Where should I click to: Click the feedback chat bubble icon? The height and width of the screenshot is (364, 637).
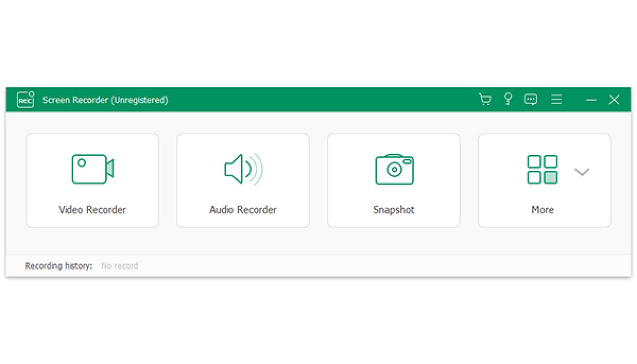pos(531,99)
